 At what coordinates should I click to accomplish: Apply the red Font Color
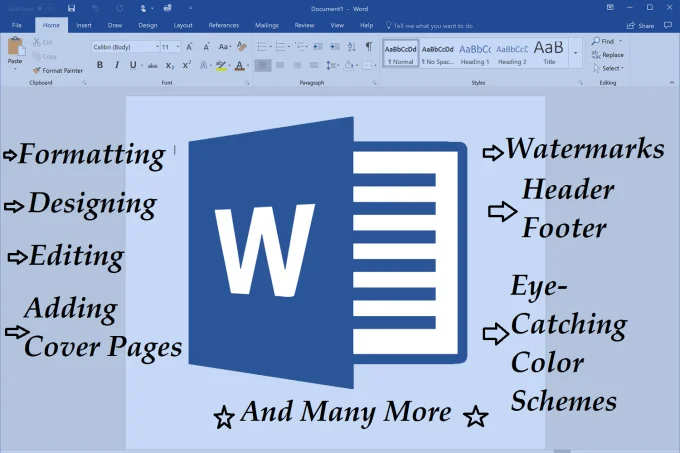pyautogui.click(x=239, y=66)
